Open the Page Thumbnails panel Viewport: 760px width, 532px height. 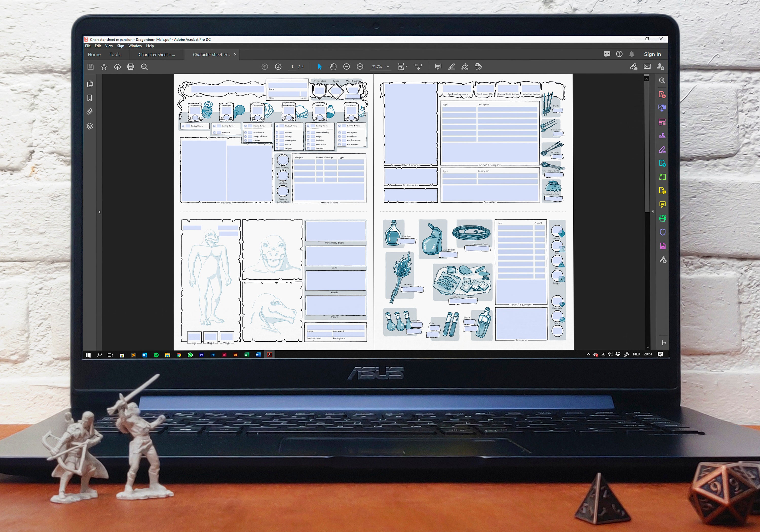point(89,84)
